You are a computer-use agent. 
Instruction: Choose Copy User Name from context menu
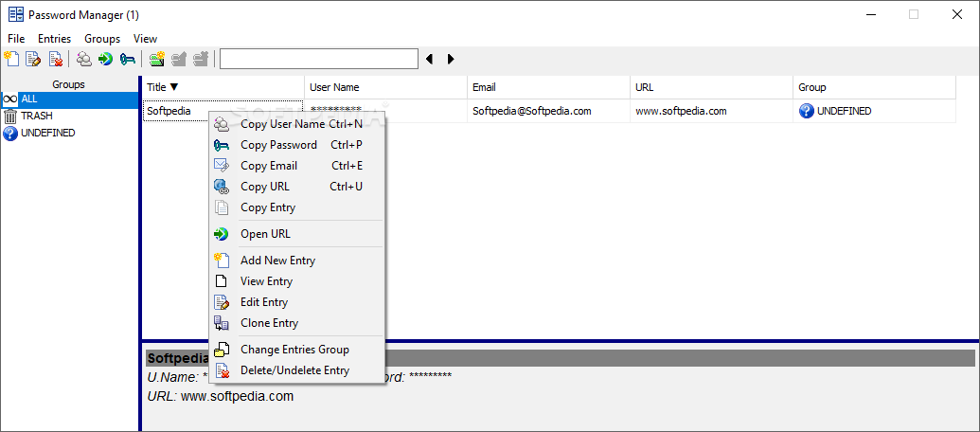297,124
